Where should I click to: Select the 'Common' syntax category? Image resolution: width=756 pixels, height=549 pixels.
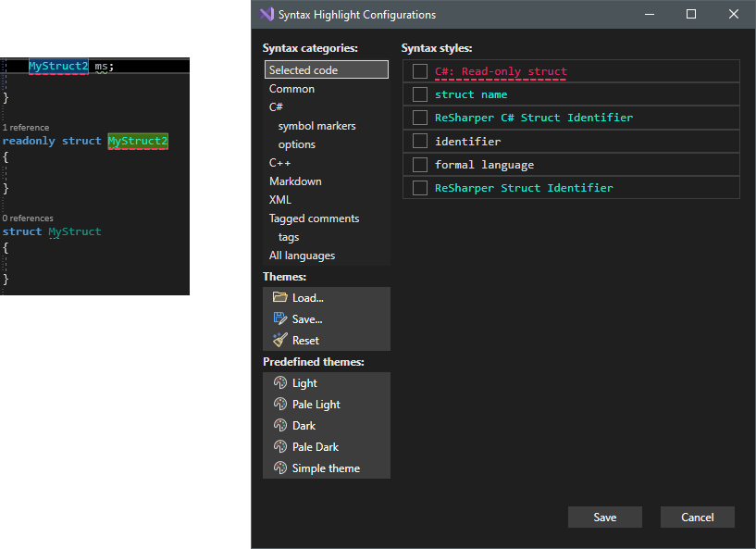(x=291, y=88)
